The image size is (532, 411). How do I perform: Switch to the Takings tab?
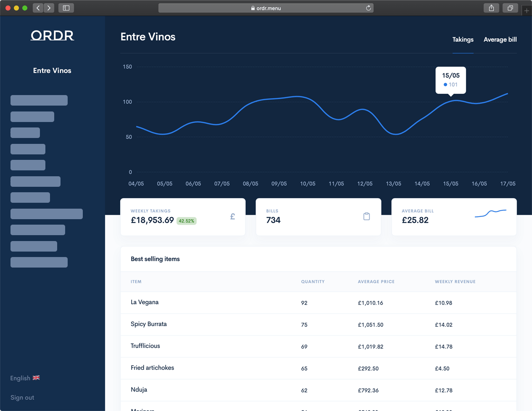pos(463,40)
